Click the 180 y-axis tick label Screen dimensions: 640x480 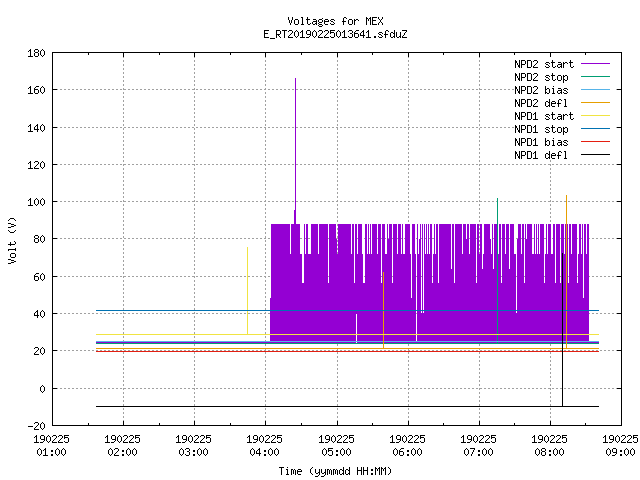click(36, 53)
